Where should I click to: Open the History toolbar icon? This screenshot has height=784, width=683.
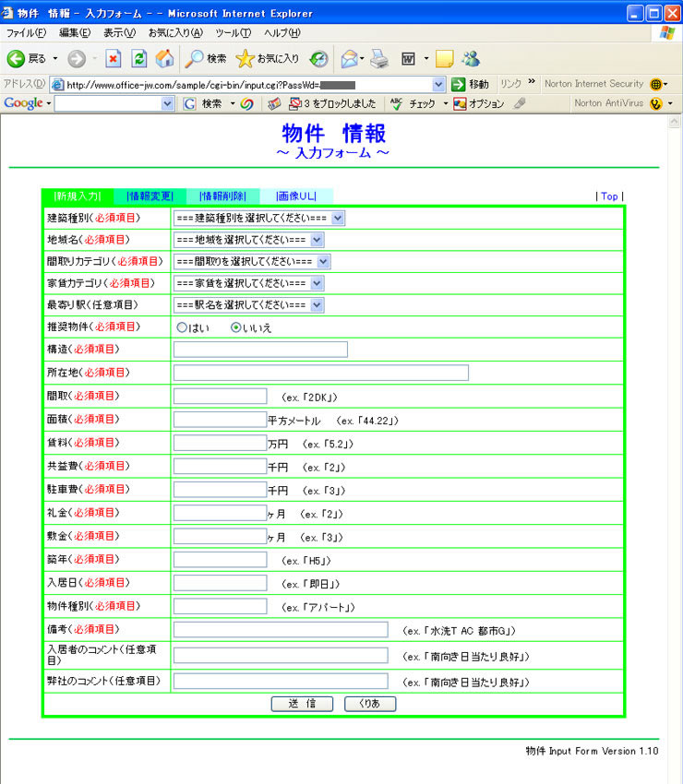318,59
